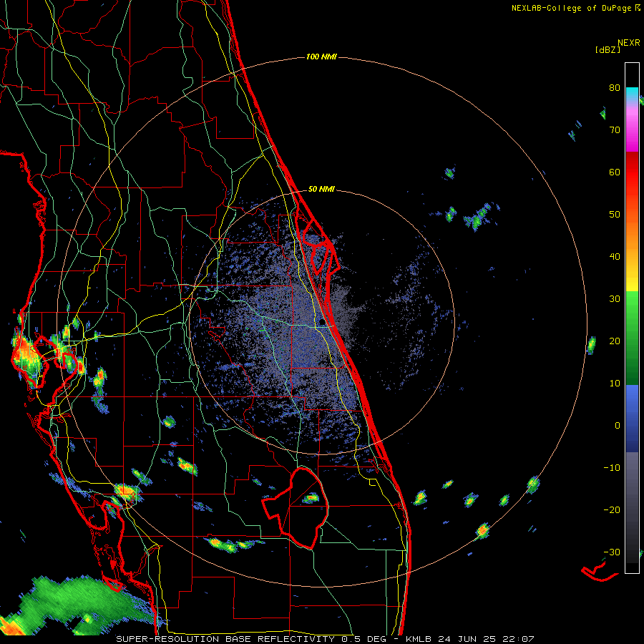
Task: Click the NEXR label above color scale
Action: [628, 42]
